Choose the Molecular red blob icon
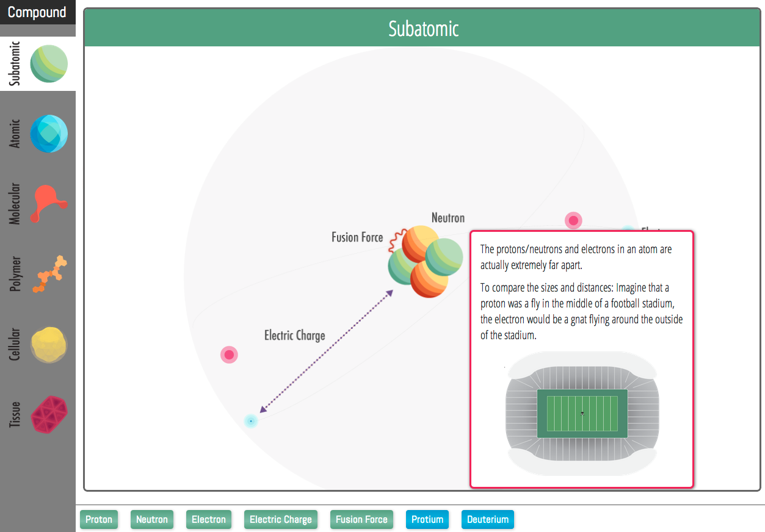This screenshot has height=532, width=765. [49, 203]
